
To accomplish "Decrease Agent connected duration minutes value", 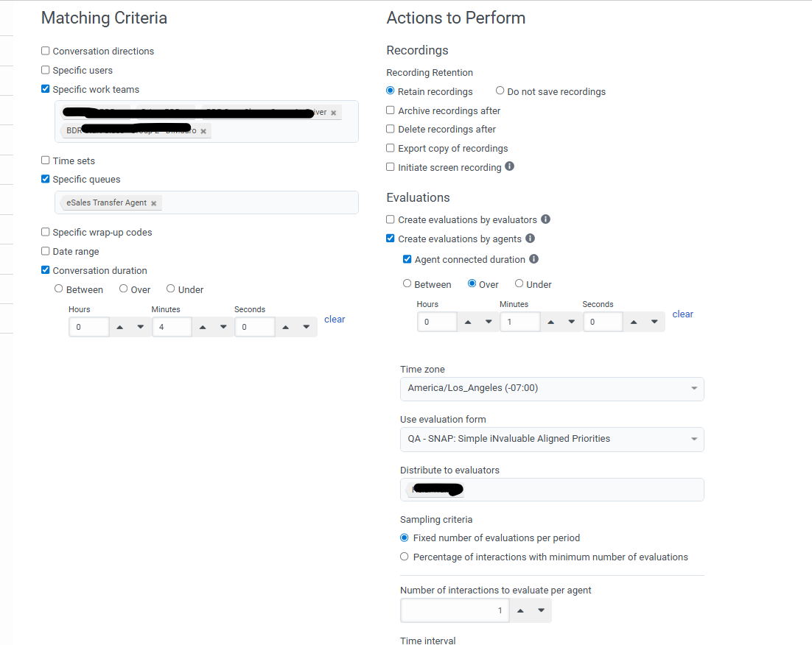I will point(571,322).
